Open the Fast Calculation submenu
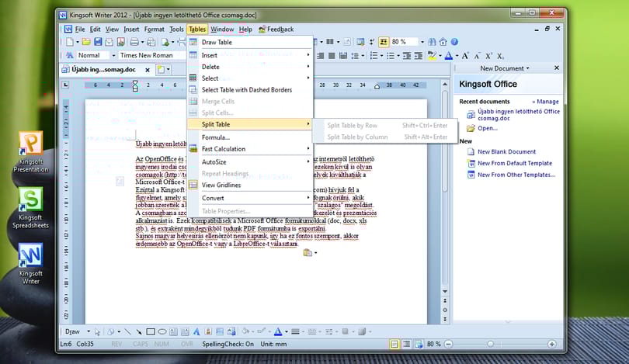The height and width of the screenshot is (364, 629). click(x=250, y=149)
